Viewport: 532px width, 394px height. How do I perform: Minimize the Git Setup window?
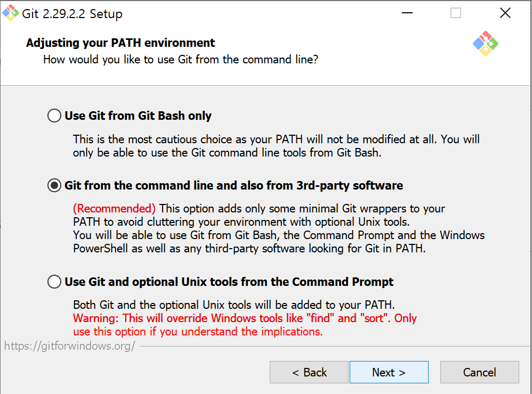[407, 13]
